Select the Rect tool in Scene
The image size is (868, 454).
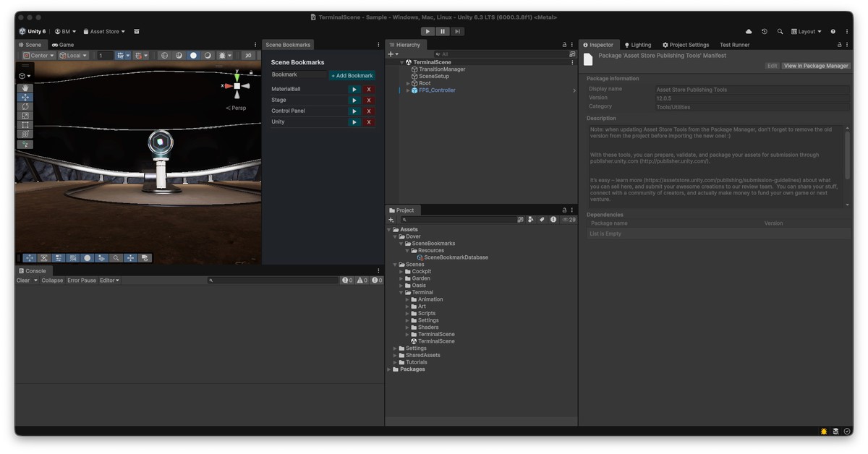tap(25, 125)
